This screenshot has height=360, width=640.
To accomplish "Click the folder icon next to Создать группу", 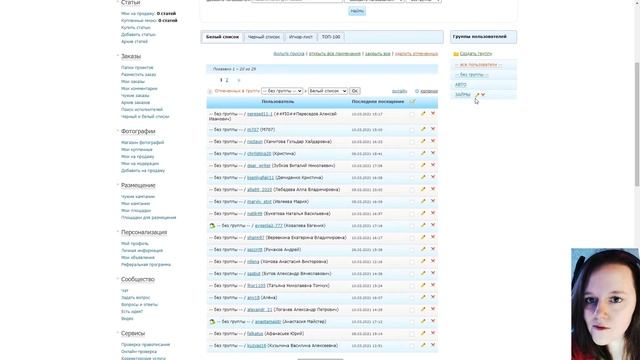I will (x=456, y=54).
